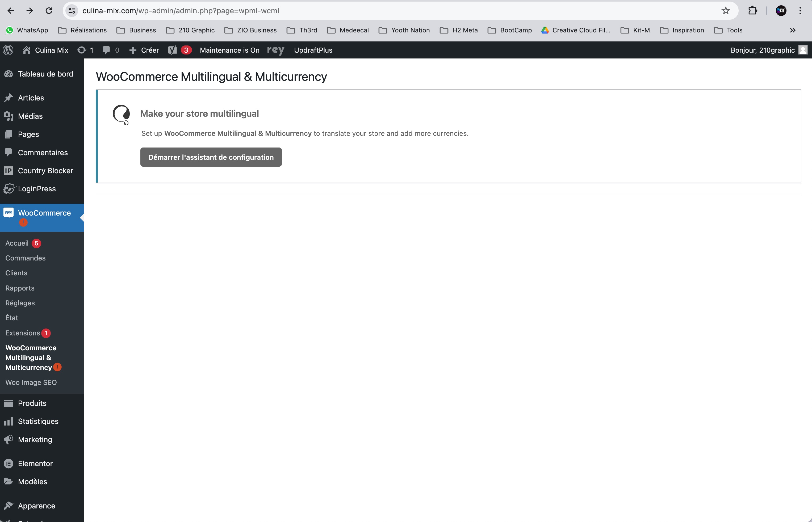
Task: Click the WordPress logo in admin bar
Action: pos(8,50)
